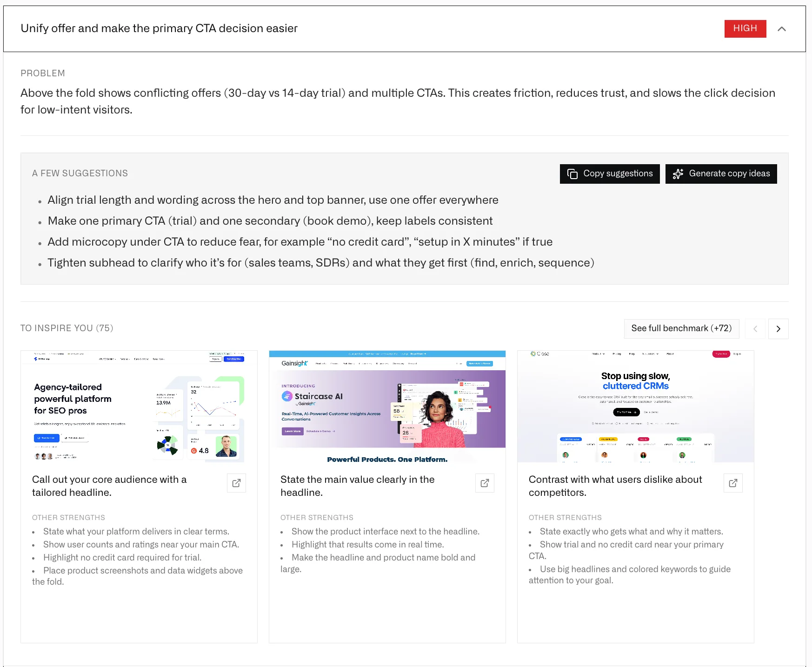Open the Staircase AI screenshot thumbnail
This screenshot has width=812, height=667.
387,407
